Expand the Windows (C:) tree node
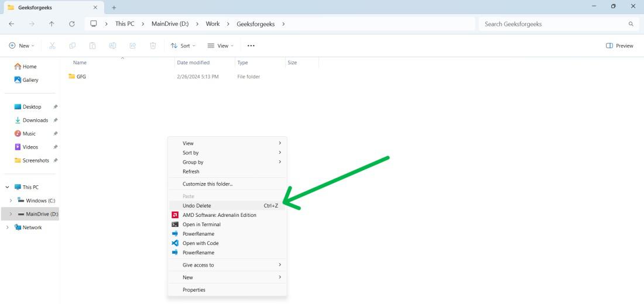 point(11,201)
